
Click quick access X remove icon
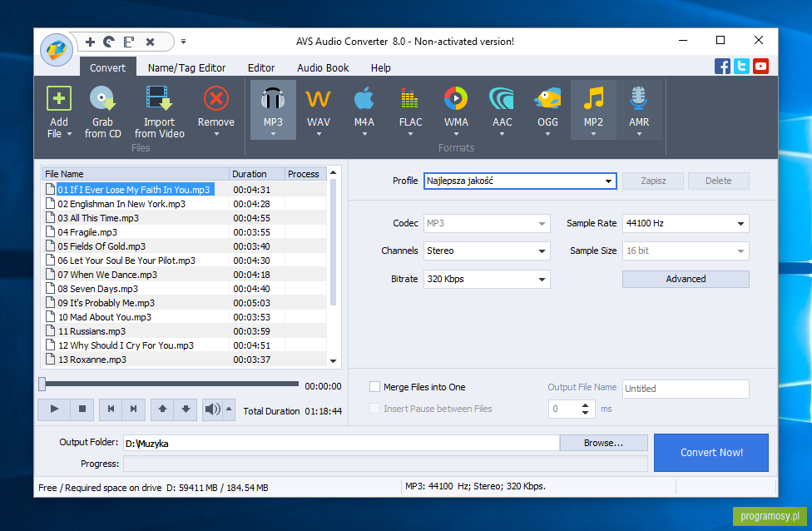[150, 42]
